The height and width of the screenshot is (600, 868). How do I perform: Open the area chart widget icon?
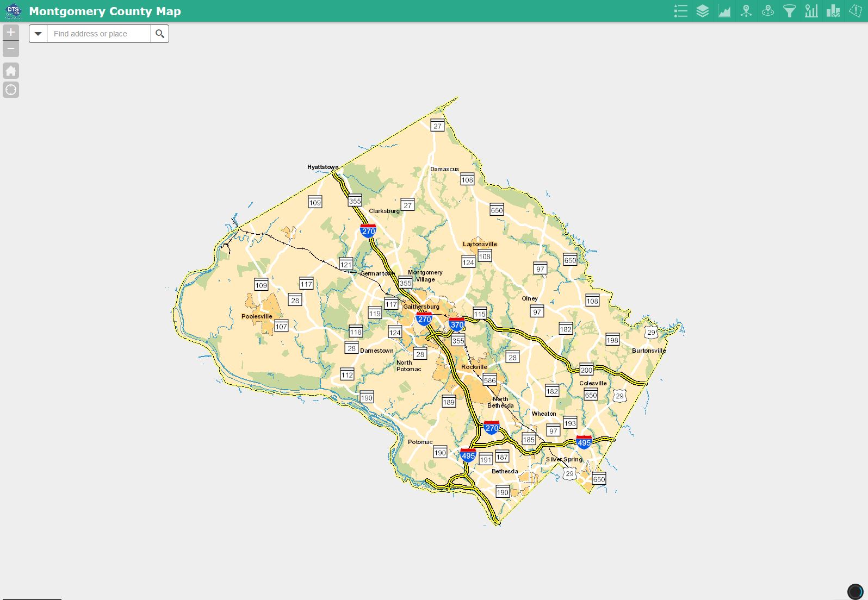724,11
